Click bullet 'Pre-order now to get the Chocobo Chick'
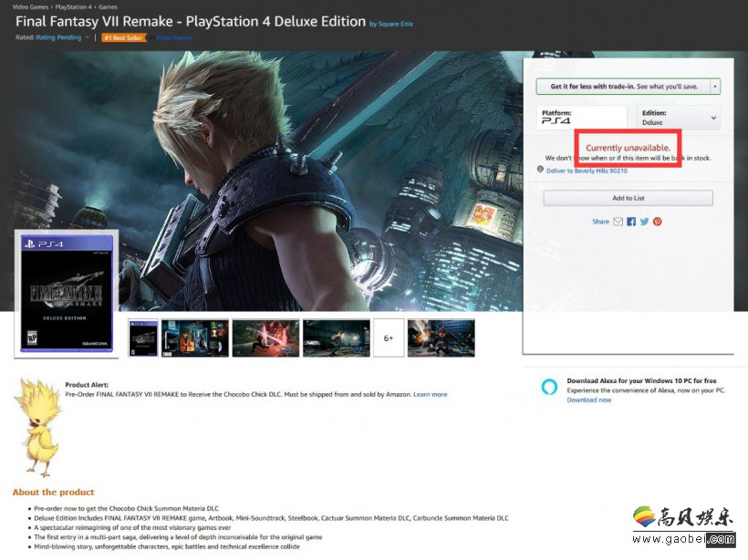Screen dimensions: 748x560 127,509
